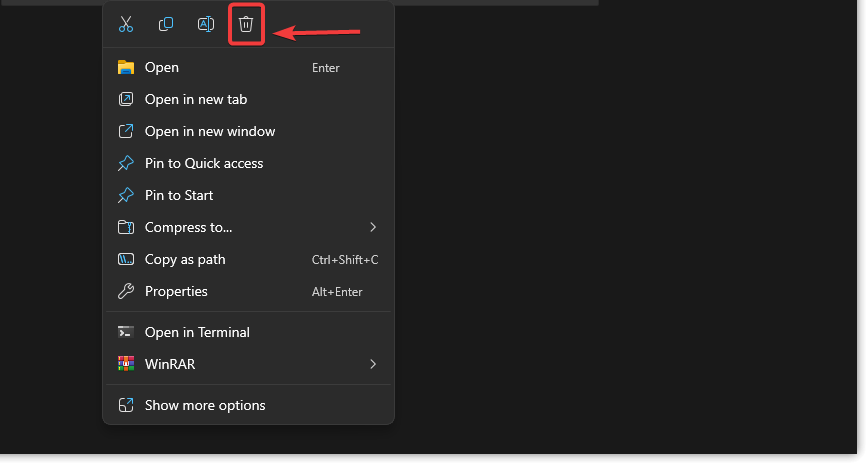The height and width of the screenshot is (464, 867).
Task: Click the Rename icon
Action: pos(206,24)
